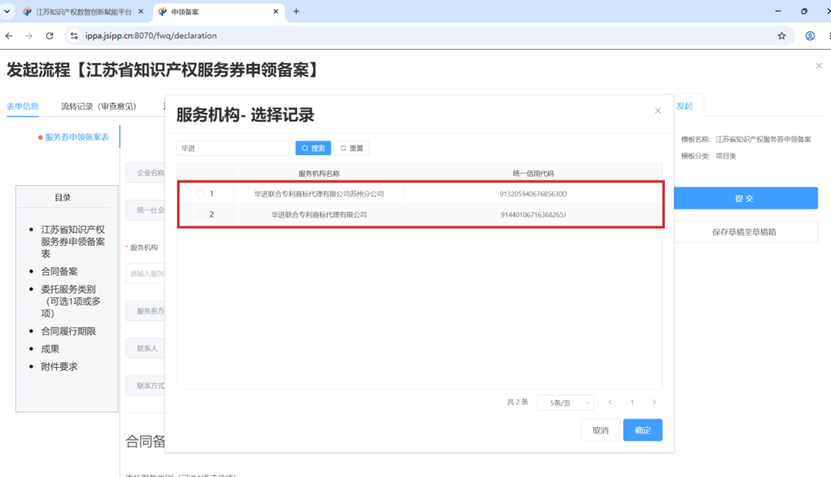Open 服务券申领备案表 side entry
Image resolution: width=831 pixels, height=477 pixels.
[x=77, y=137]
